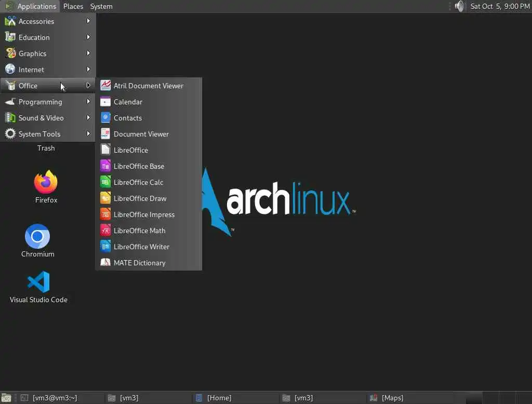Open the MATE Dictionary icon
The height and width of the screenshot is (404, 532).
pos(105,263)
